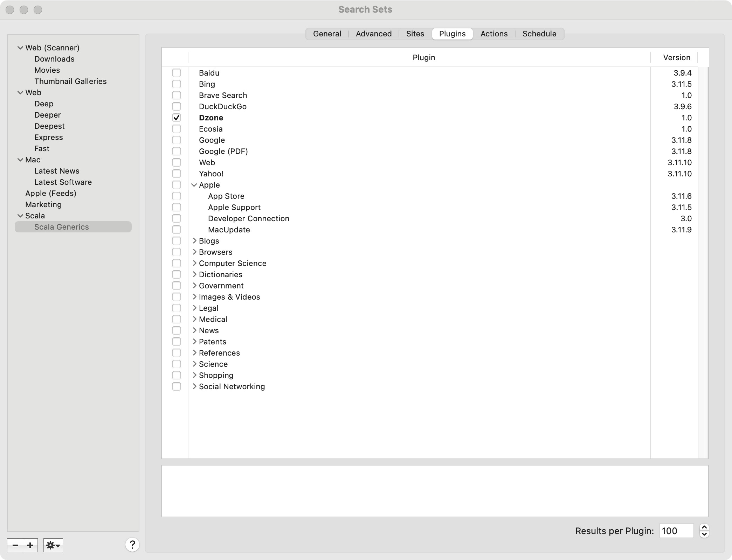Expand the Science plugin group
This screenshot has width=732, height=560.
194,364
